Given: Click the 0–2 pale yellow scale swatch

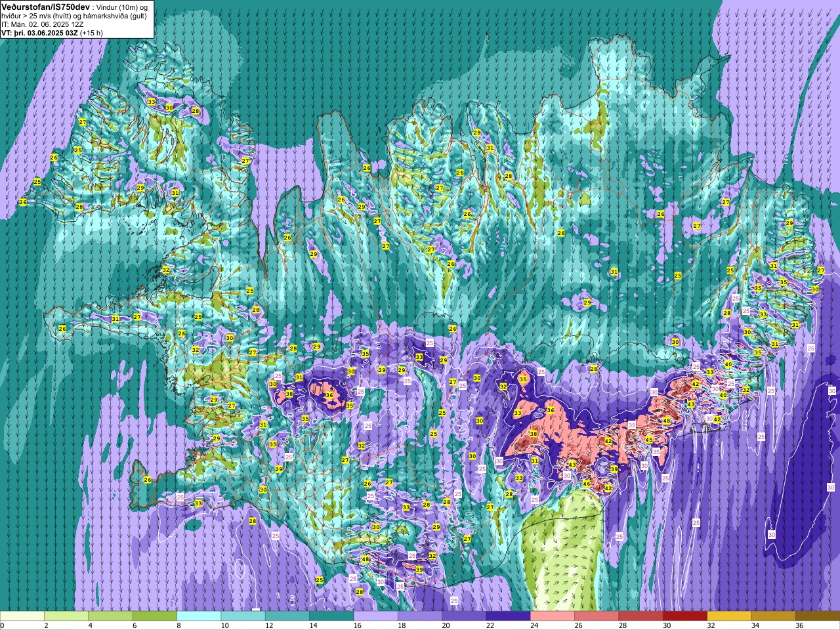Looking at the screenshot, I should [x=22, y=616].
